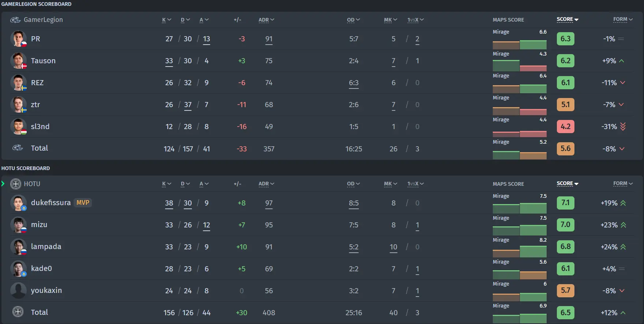The width and height of the screenshot is (644, 324).
Task: Click the GamerLegion team logo icon
Action: (15, 20)
